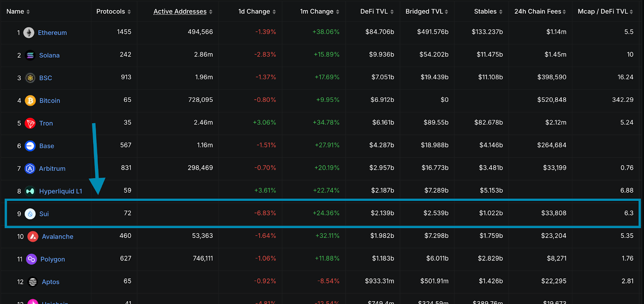Click the Base chain logo icon
Image resolution: width=644 pixels, height=304 pixels.
(30, 146)
